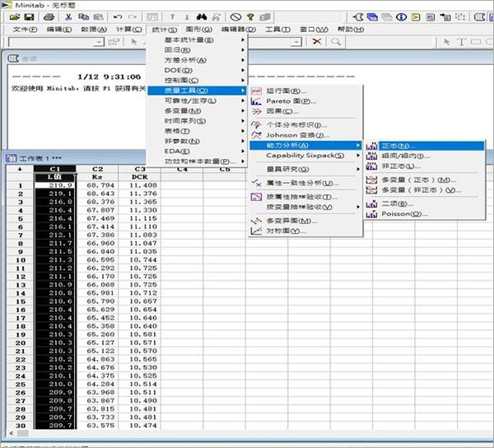Click the Cut scissors icon
Screen dimensions: 494x448
[x=68, y=16]
